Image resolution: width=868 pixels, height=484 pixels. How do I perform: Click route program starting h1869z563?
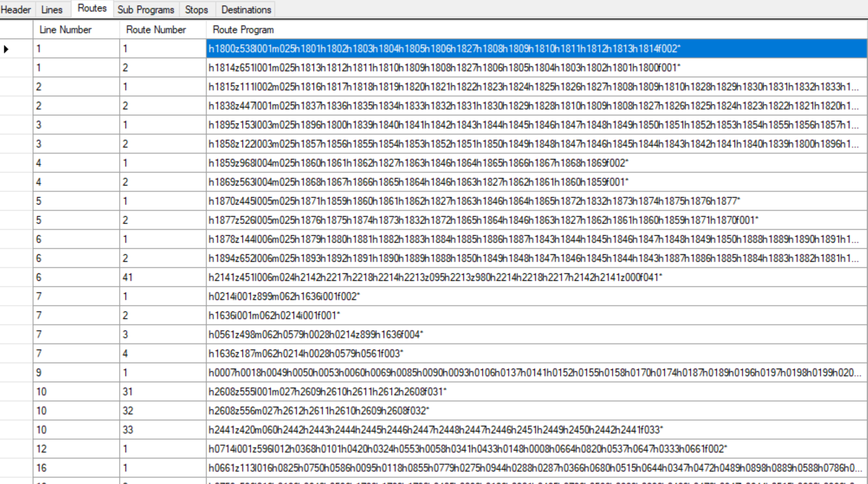pyautogui.click(x=537, y=182)
